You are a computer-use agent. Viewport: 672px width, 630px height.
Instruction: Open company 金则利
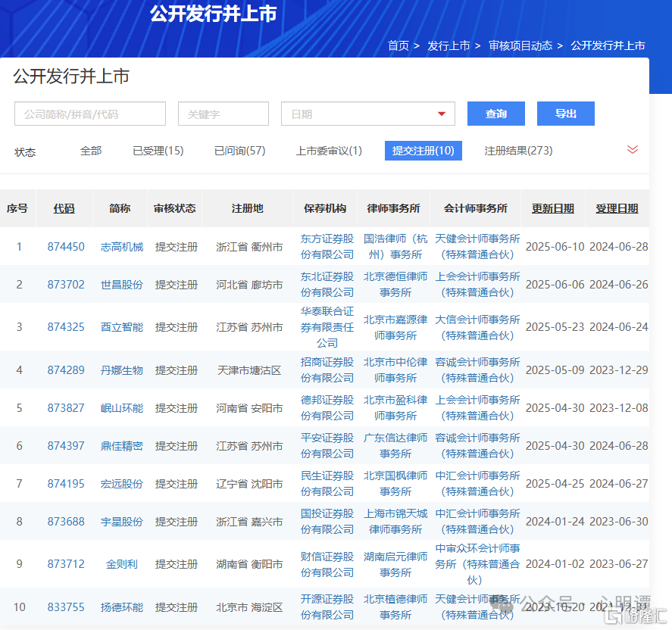tap(122, 564)
